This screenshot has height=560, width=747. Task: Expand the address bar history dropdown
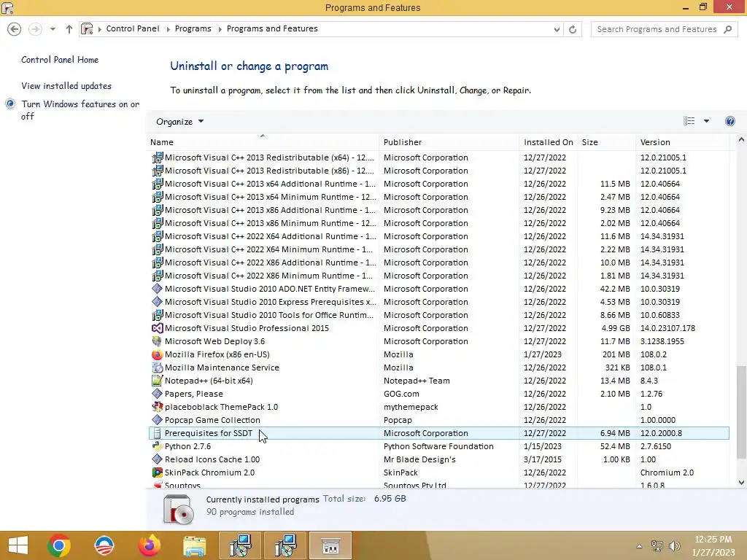tap(557, 29)
